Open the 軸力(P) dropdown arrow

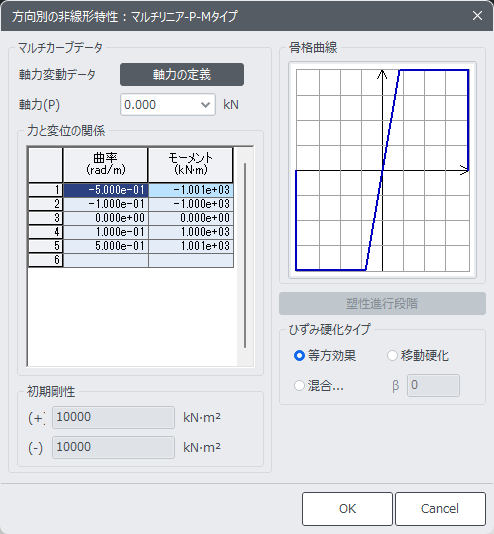point(205,105)
